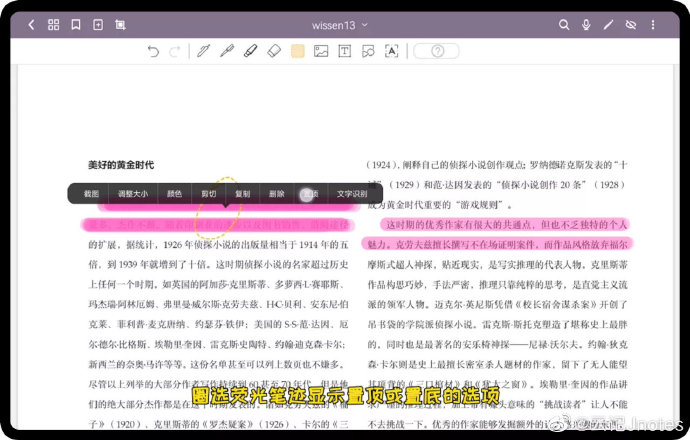Screen dimensions: 690x440
Task: Add a new page with the plus-page icon
Action: (x=98, y=25)
